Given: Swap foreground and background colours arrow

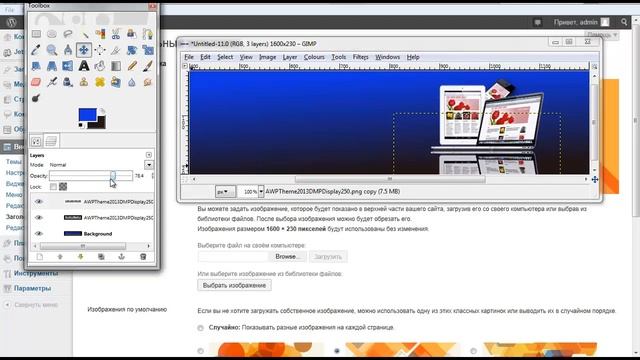Looking at the screenshot, I should [102, 111].
